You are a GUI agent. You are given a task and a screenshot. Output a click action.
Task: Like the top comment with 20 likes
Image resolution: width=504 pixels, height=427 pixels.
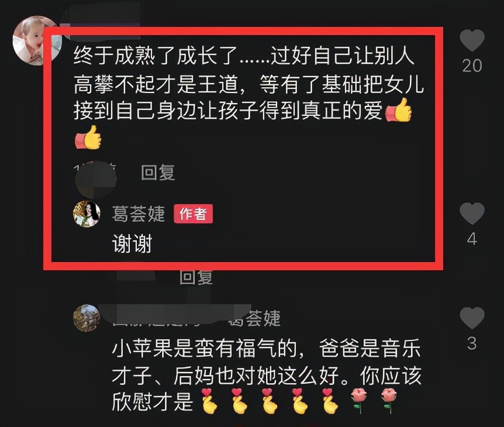[472, 40]
